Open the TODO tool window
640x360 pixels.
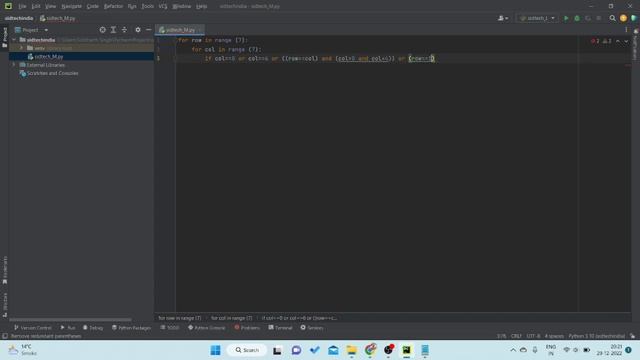point(170,328)
